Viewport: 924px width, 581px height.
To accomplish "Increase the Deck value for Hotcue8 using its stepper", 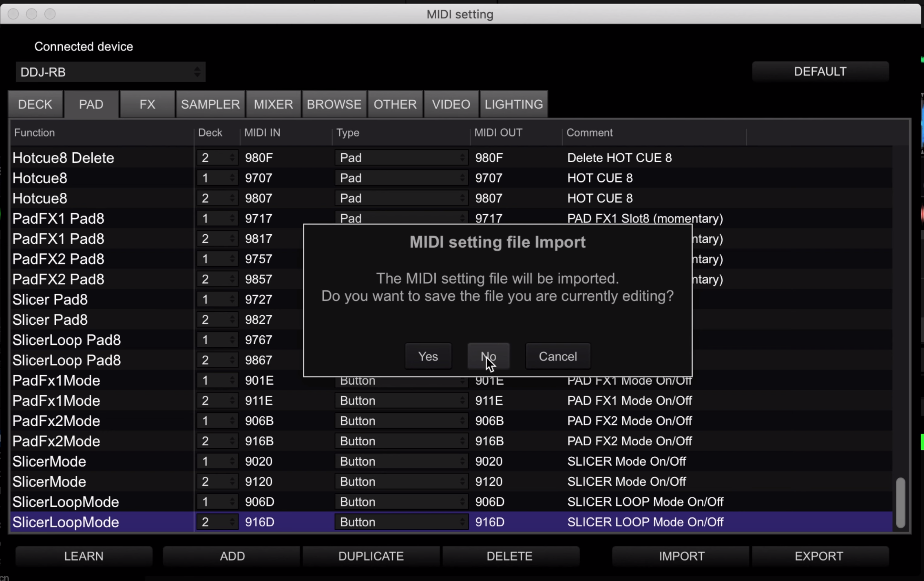I will click(232, 175).
